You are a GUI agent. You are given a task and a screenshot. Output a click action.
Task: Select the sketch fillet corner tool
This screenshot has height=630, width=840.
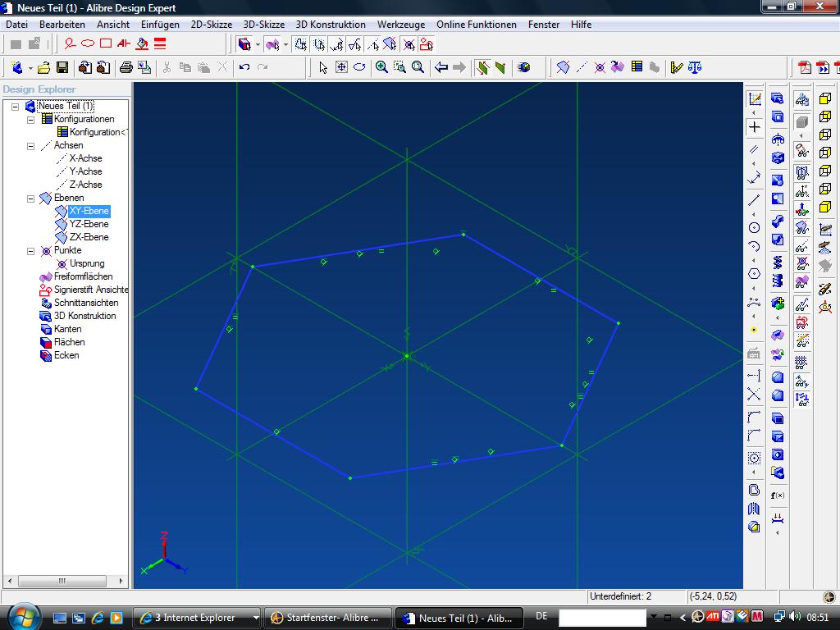click(754, 417)
